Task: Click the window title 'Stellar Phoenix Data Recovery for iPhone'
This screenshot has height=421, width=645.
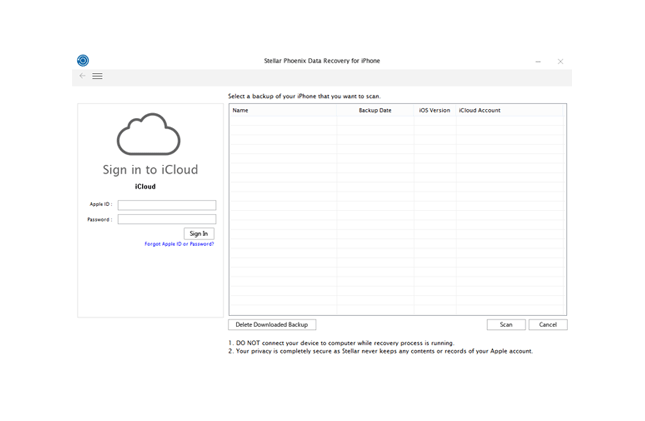Action: coord(322,61)
